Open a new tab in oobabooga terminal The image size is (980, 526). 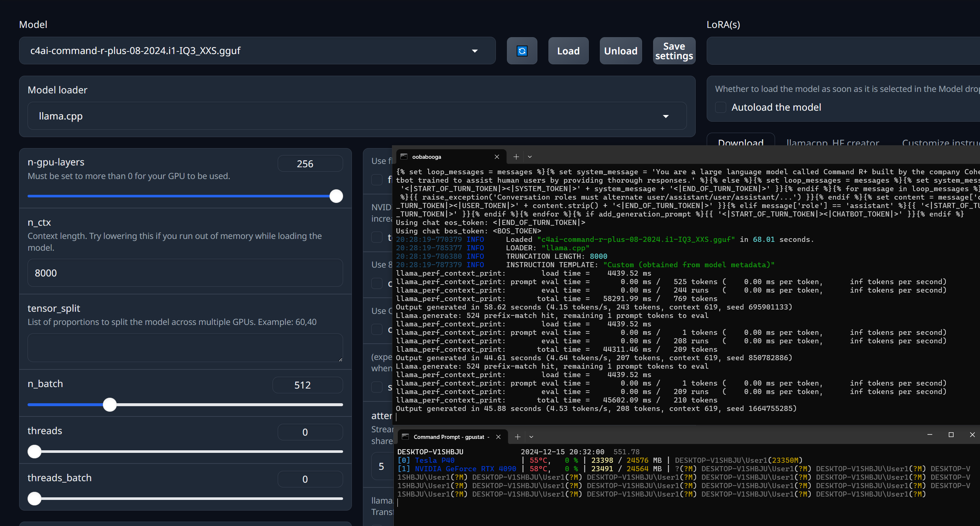coord(516,157)
